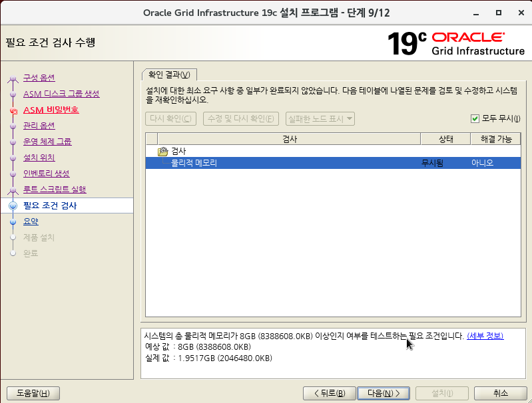This screenshot has height=403, width=532.
Task: Click the current step 필요 조건 검사 bullet icon
Action: [x=13, y=205]
